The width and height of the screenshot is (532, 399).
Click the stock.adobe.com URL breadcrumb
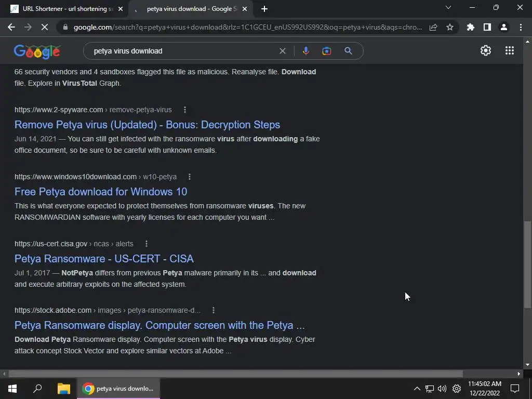pos(107,310)
